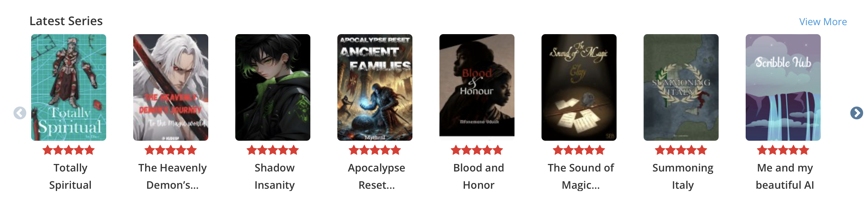Screen dimensions: 868x203
Task: Open Summoning Italy cover image
Action: pyautogui.click(x=681, y=87)
